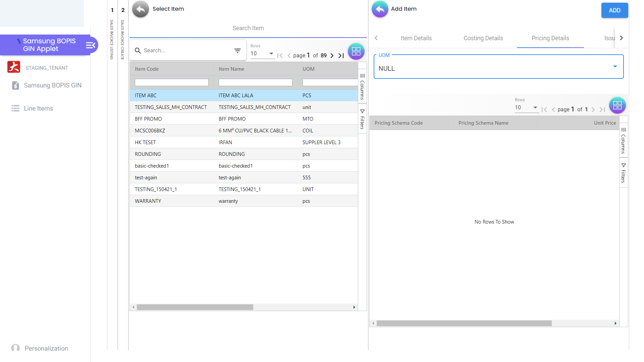The image size is (644, 362).
Task: Open Rows dropdown in item list
Action: [x=262, y=54]
